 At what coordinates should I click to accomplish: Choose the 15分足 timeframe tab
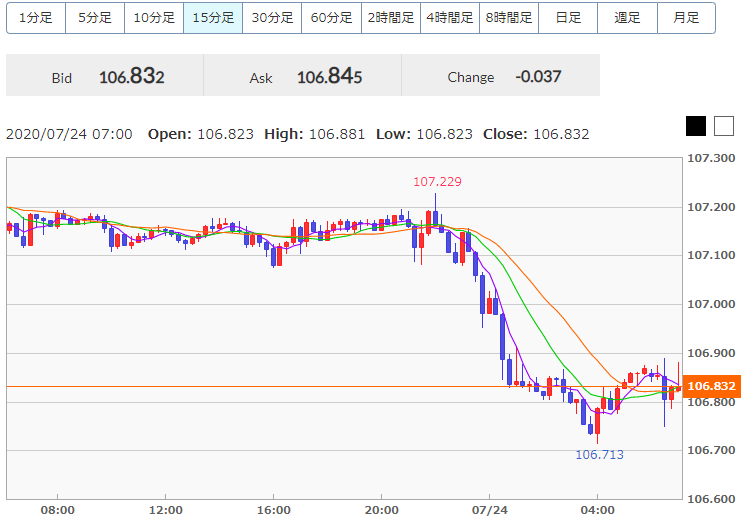coord(213,18)
